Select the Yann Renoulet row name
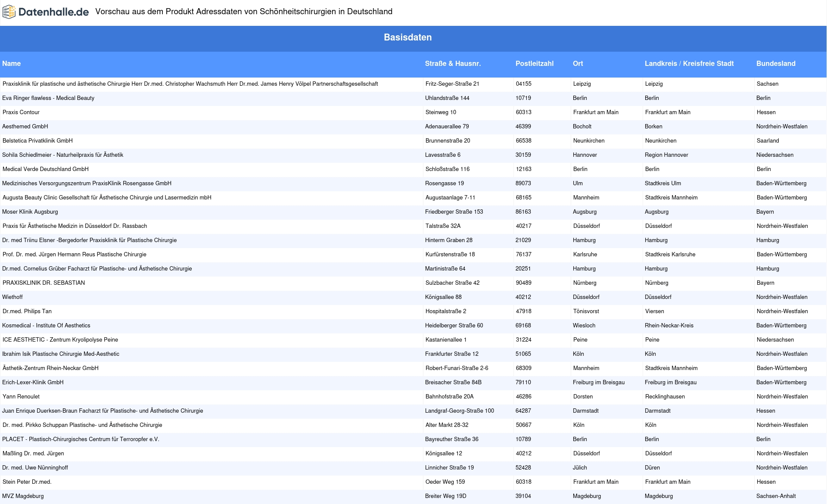Screen dimensions: 827x504 pyautogui.click(x=21, y=397)
